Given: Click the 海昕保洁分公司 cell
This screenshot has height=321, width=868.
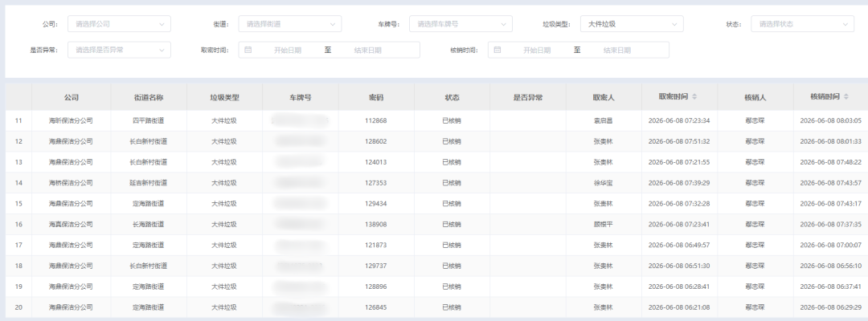Looking at the screenshot, I should [71, 120].
